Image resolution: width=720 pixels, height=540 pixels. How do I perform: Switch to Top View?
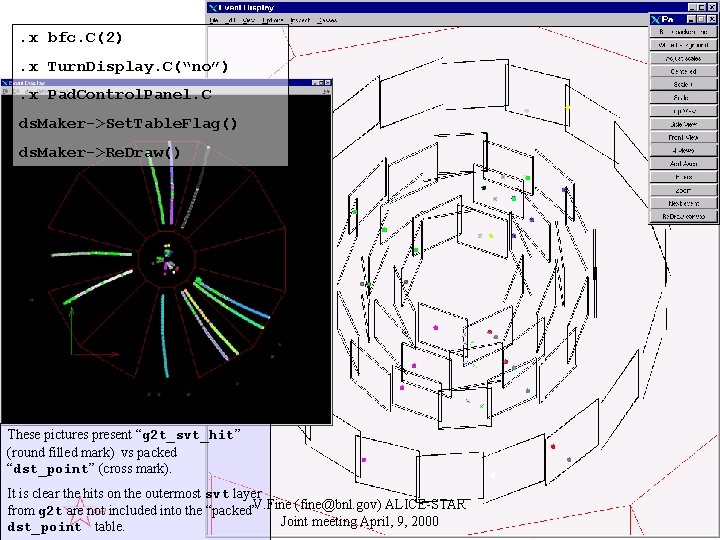(683, 111)
